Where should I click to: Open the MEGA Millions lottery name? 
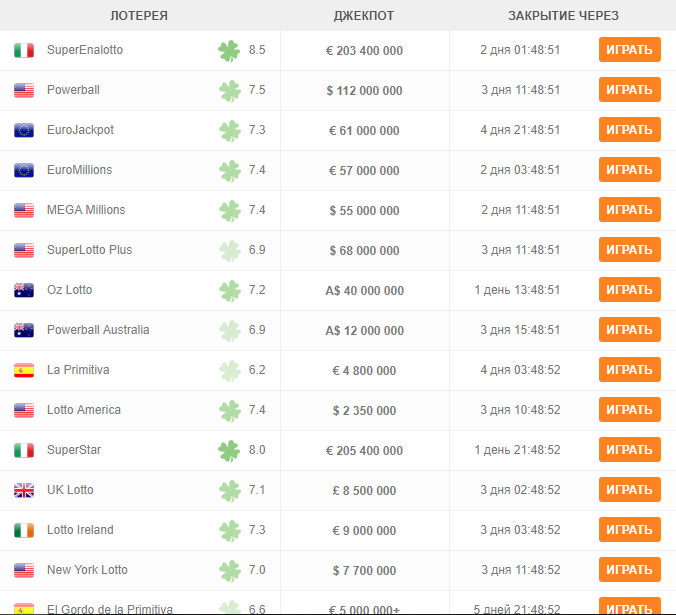click(x=86, y=210)
